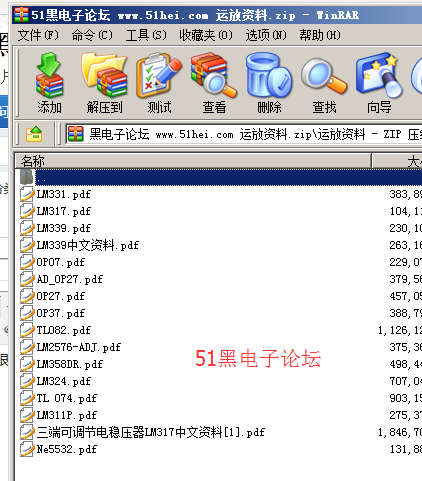Select TL 074.pdf file entry
This screenshot has height=481, width=422.
pyautogui.click(x=67, y=398)
